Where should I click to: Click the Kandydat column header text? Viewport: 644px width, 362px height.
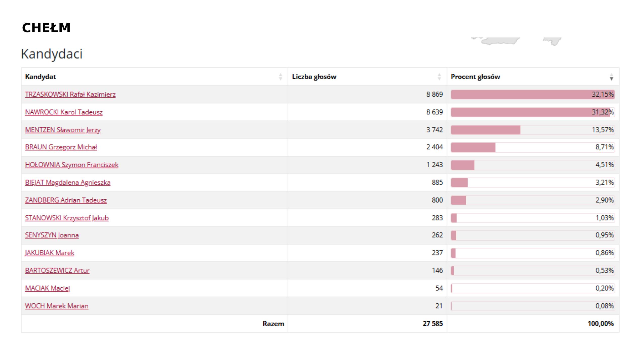41,77
